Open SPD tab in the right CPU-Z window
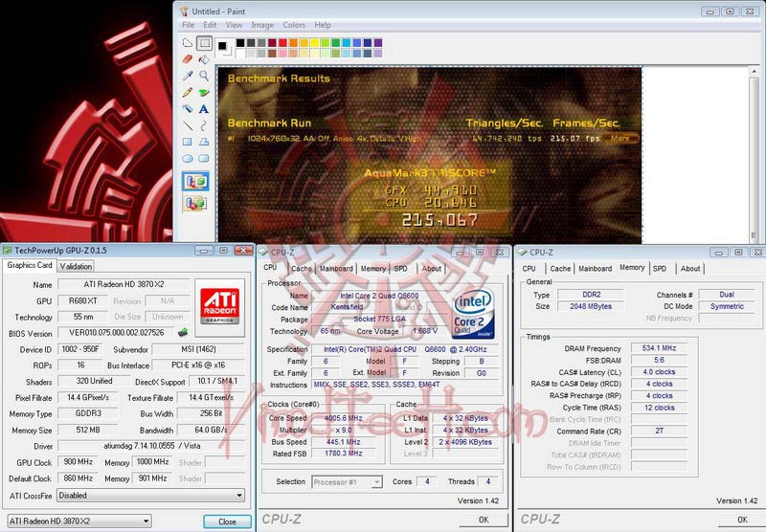Screen dimensions: 766x532 pos(660,269)
